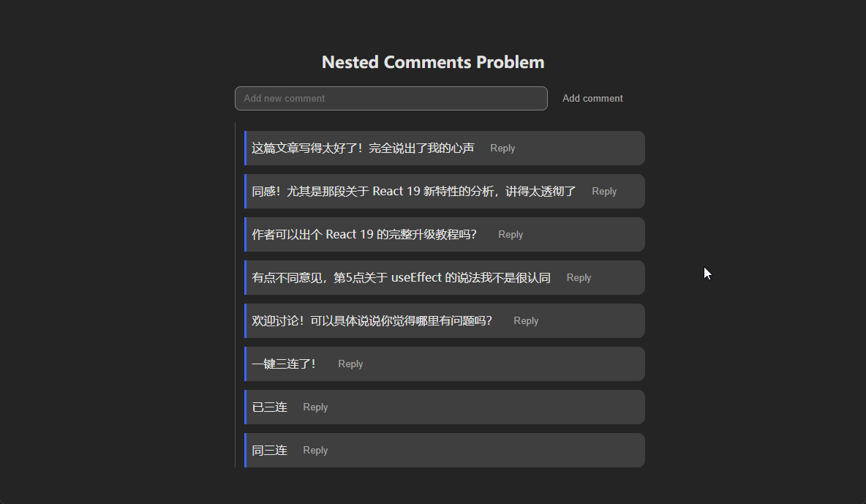Click the Add new comment input field

[x=391, y=99]
